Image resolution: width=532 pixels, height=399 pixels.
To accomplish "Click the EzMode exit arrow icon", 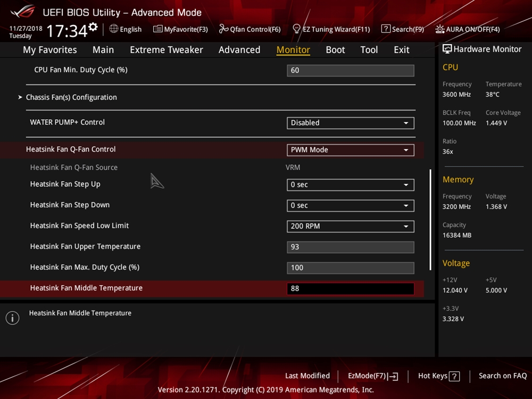I will pos(393,376).
